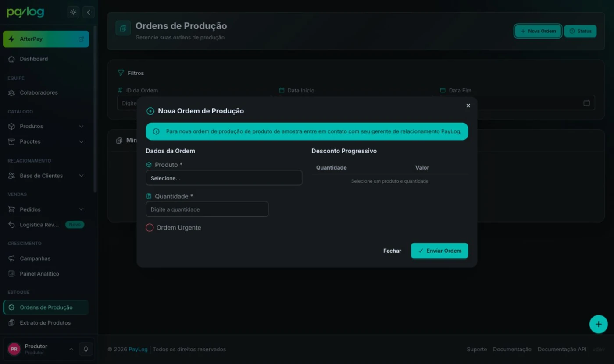
Task: Click the Ordens de Produção header icon
Action: (x=123, y=28)
